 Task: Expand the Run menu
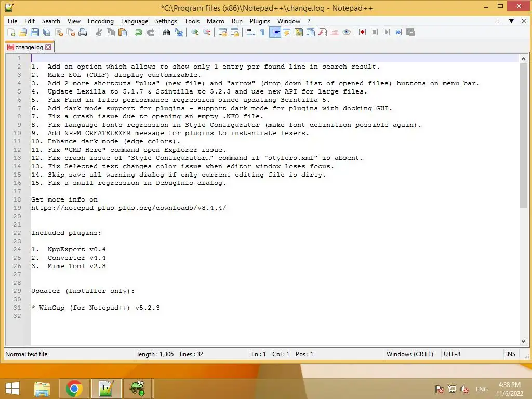237,21
